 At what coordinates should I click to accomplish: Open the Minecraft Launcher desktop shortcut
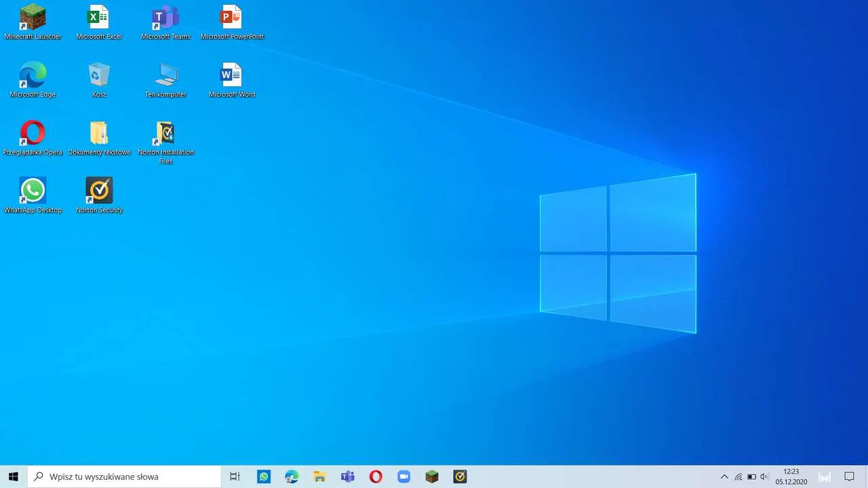pyautogui.click(x=33, y=22)
